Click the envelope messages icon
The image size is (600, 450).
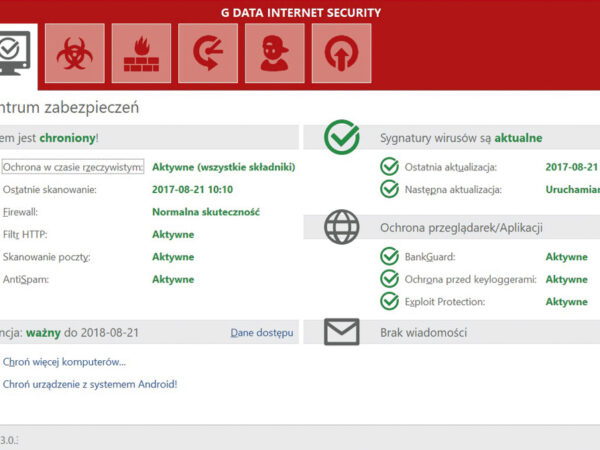pos(342,331)
